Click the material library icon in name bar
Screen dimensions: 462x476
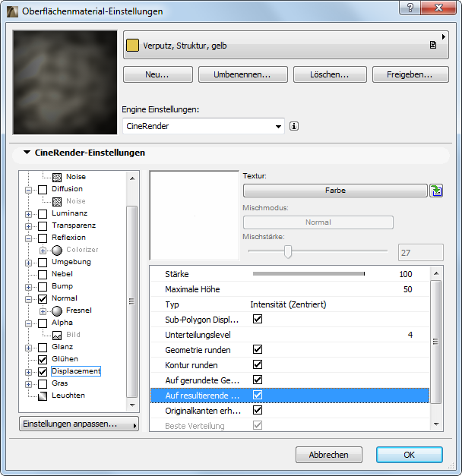[433, 46]
